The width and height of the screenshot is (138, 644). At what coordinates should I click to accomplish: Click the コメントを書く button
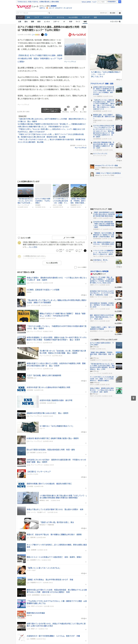point(69,238)
